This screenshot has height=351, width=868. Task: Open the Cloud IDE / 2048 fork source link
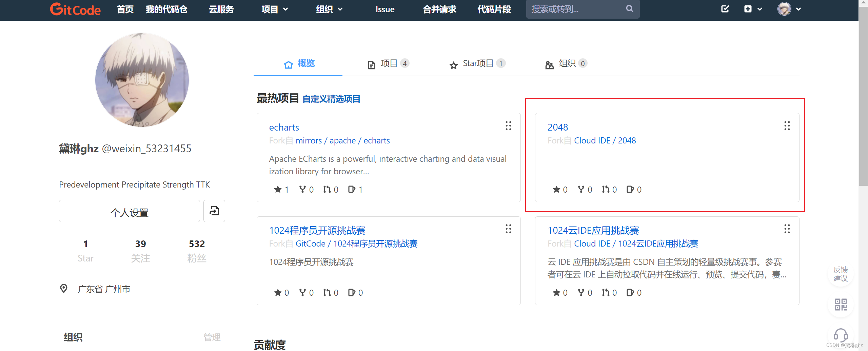[605, 141]
